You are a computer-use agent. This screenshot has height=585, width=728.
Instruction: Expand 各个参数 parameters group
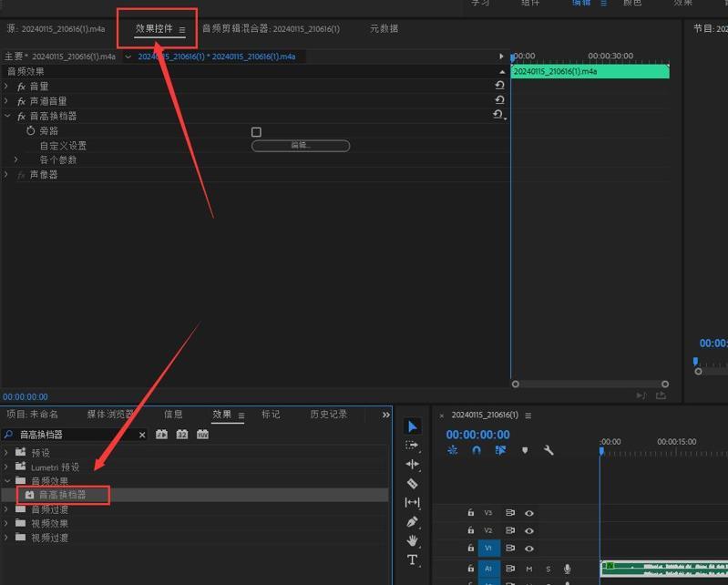click(x=16, y=159)
